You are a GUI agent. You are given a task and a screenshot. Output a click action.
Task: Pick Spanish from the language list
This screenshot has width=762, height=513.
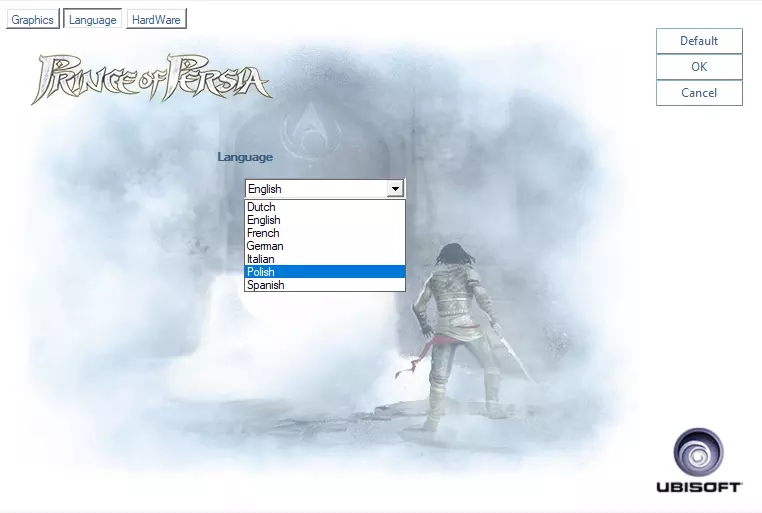click(325, 285)
